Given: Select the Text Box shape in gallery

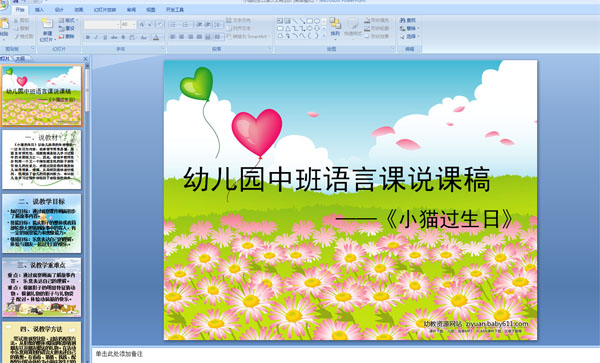Looking at the screenshot, I should [280, 21].
